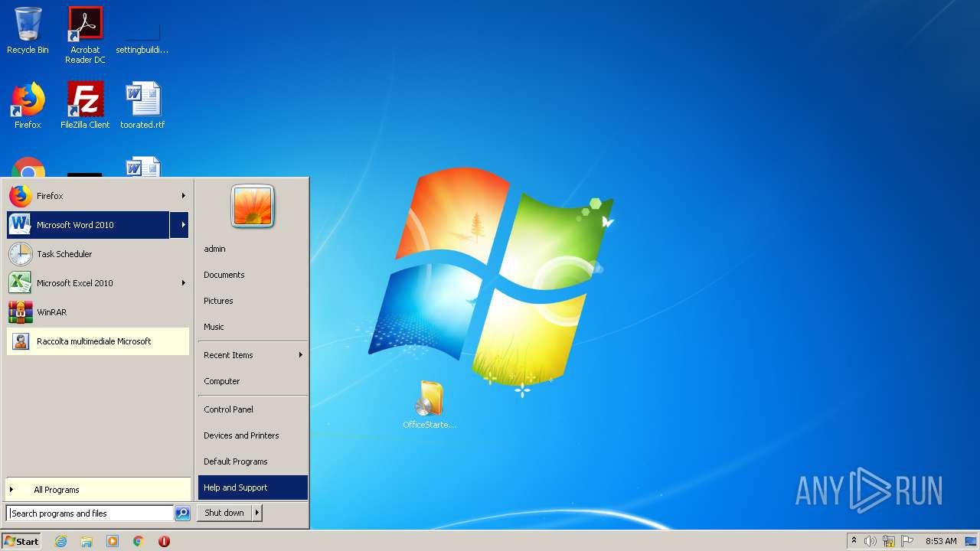Open Chrome from taskbar
This screenshot has width=980, height=551.
tap(139, 541)
